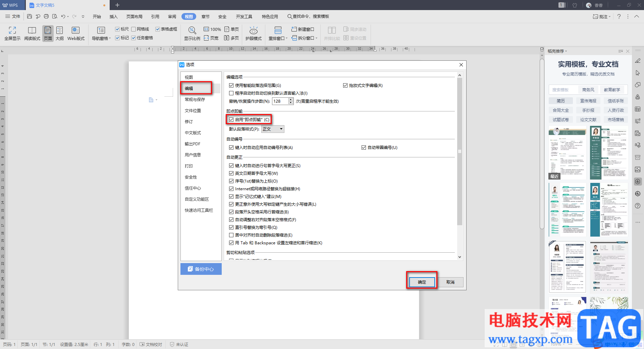The width and height of the screenshot is (644, 349).
Task: Toggle 自动带圈编号 checkbox
Action: click(364, 147)
